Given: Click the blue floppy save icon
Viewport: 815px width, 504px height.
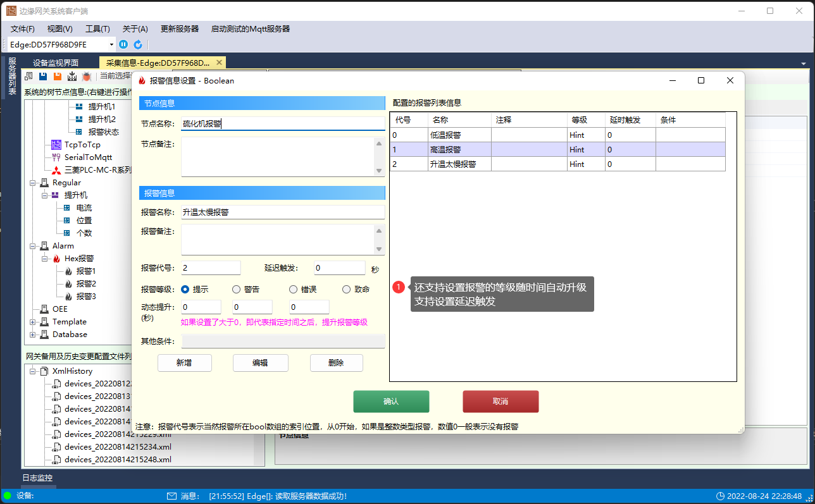Looking at the screenshot, I should point(43,76).
